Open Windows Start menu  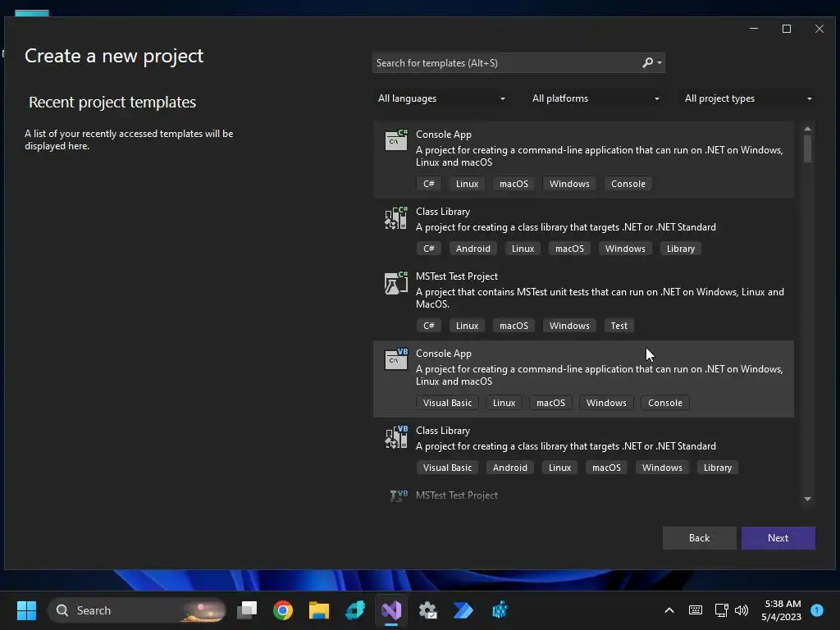click(x=26, y=610)
